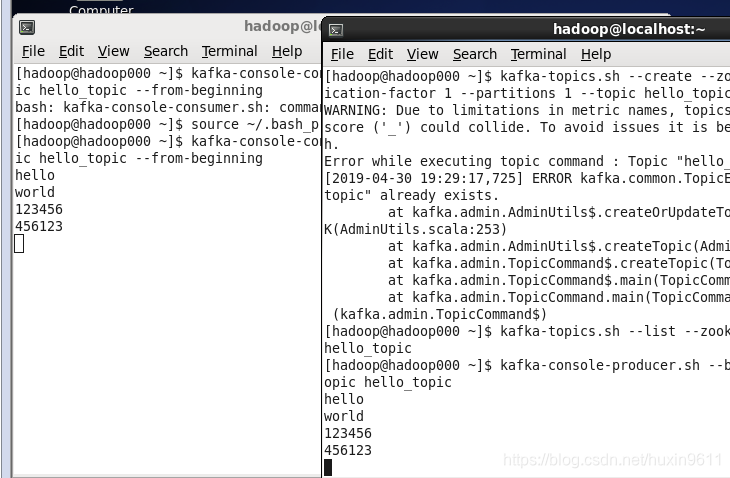Open Search menu in the left terminal window

pyautogui.click(x=166, y=51)
